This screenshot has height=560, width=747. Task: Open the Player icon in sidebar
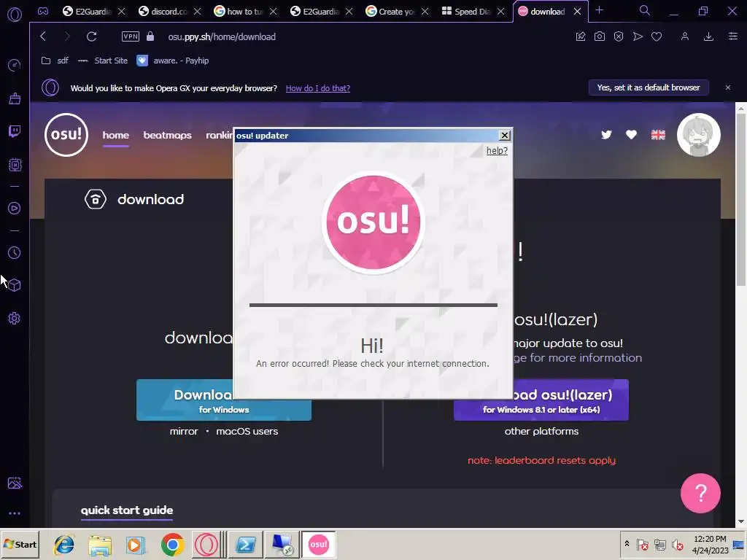(x=15, y=208)
